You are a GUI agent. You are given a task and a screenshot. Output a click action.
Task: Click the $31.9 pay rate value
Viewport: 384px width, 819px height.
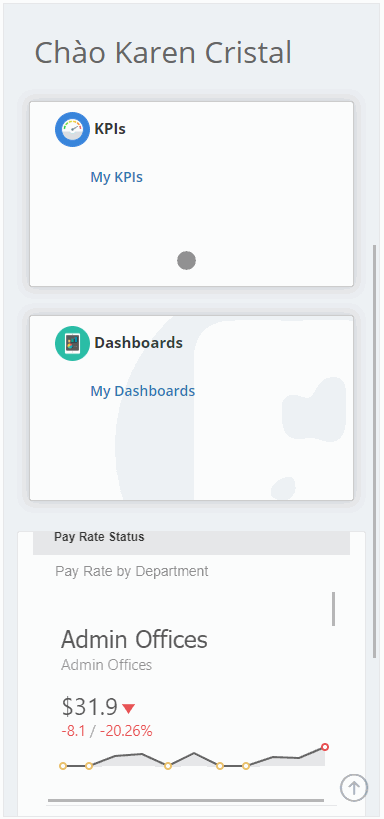pyautogui.click(x=89, y=707)
